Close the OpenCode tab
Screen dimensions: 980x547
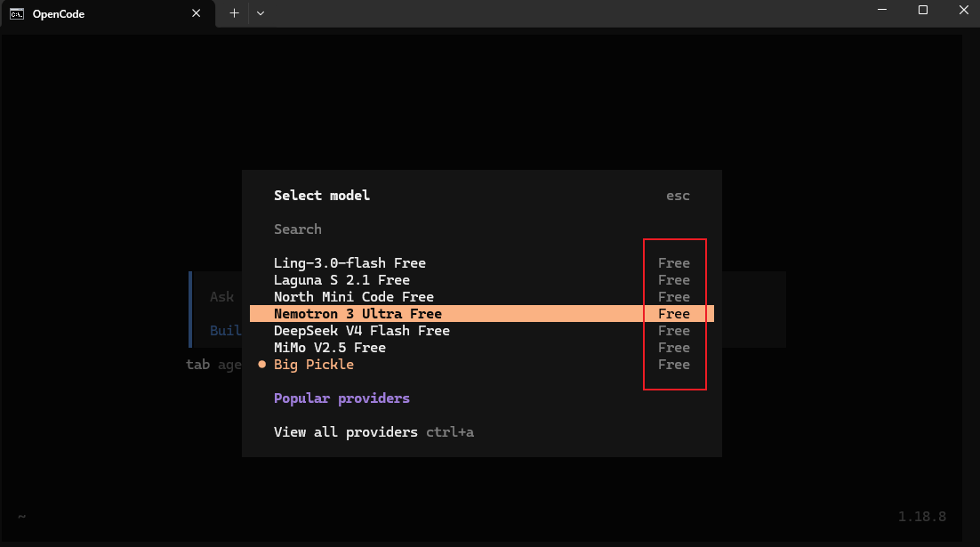pyautogui.click(x=197, y=13)
